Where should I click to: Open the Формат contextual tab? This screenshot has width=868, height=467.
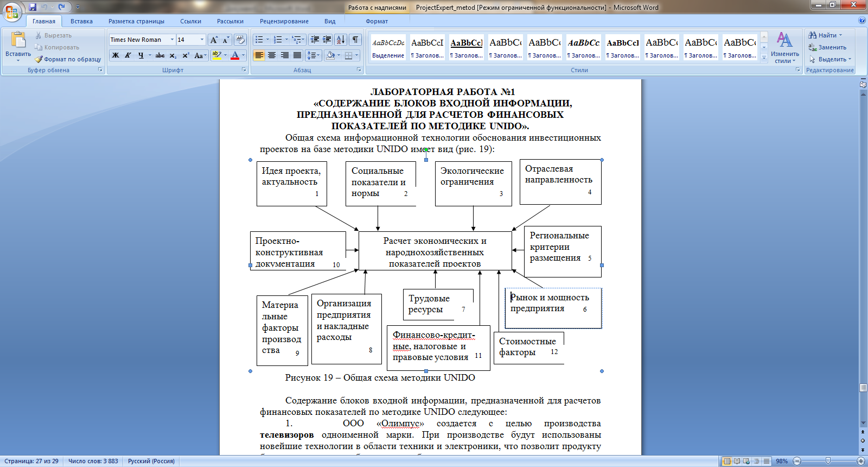(376, 21)
